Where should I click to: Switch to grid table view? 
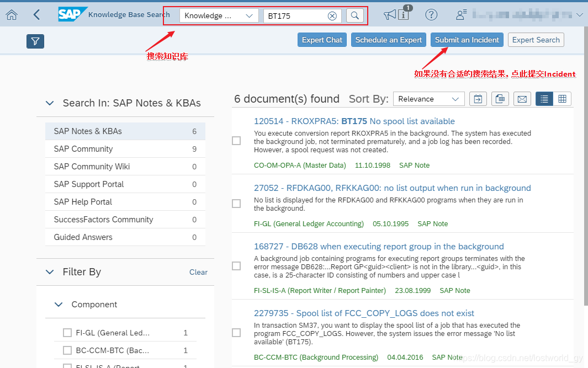(562, 99)
